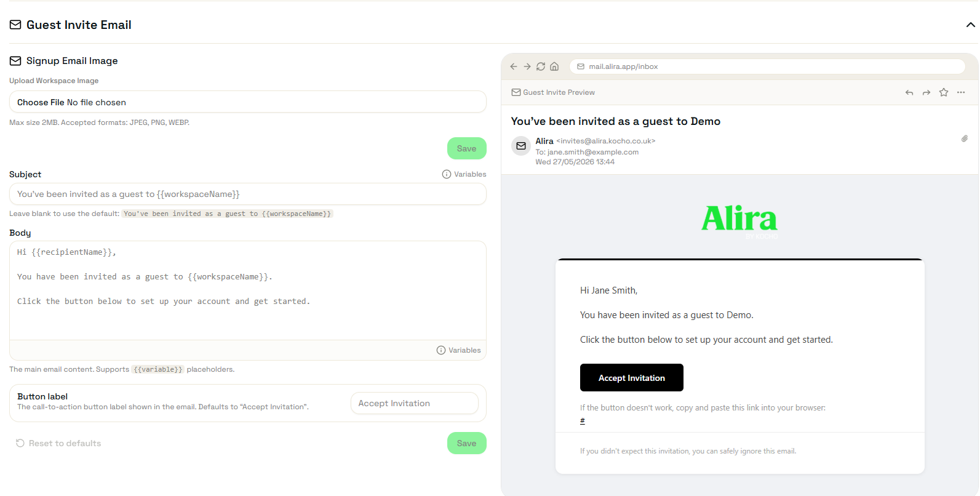Click the envelope icon beside Signup Email Image
Image resolution: width=980 pixels, height=496 pixels.
coord(15,61)
